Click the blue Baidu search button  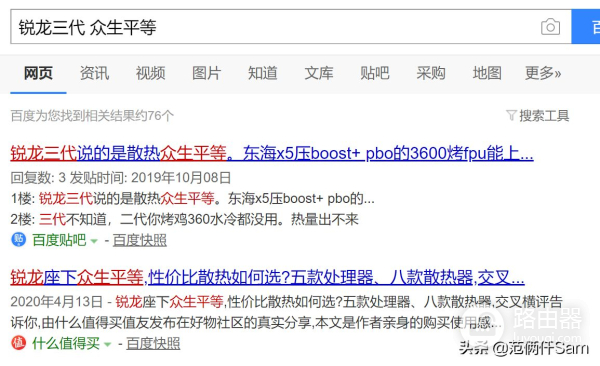click(x=586, y=27)
